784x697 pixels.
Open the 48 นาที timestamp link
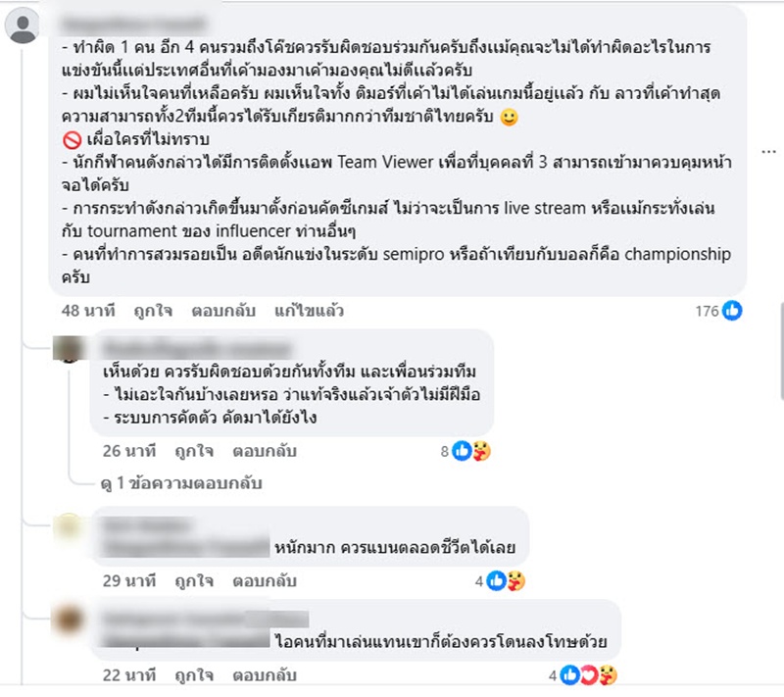(88, 311)
